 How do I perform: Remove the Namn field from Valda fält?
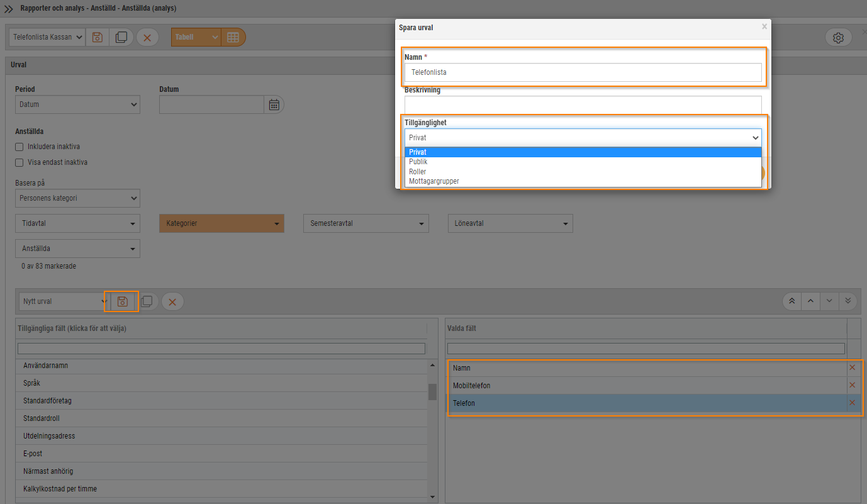click(x=853, y=367)
